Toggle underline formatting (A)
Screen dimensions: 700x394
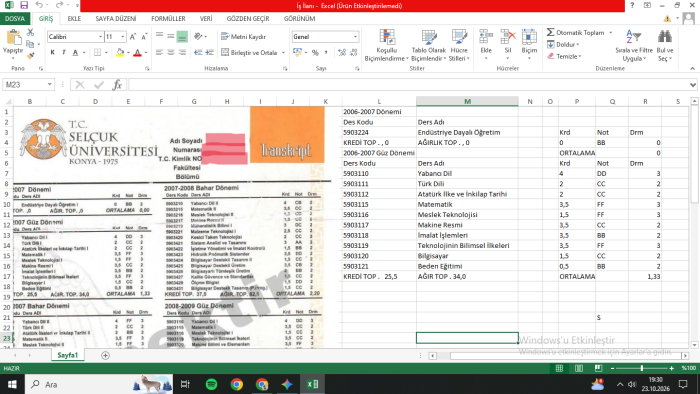[x=75, y=53]
